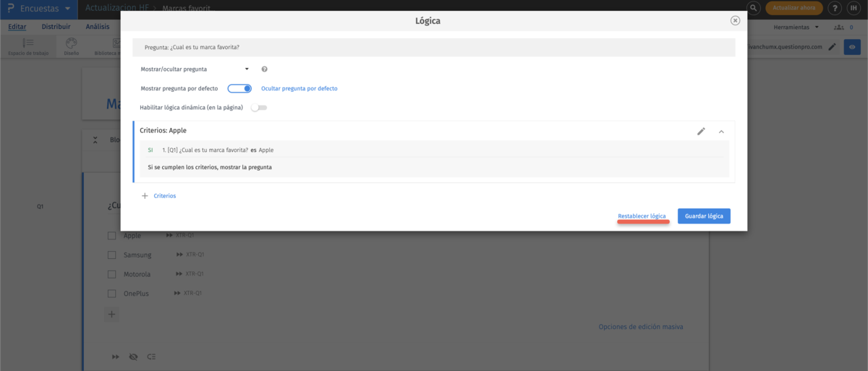This screenshot has width=868, height=371.
Task: Click Restablecer lógica link
Action: point(642,216)
